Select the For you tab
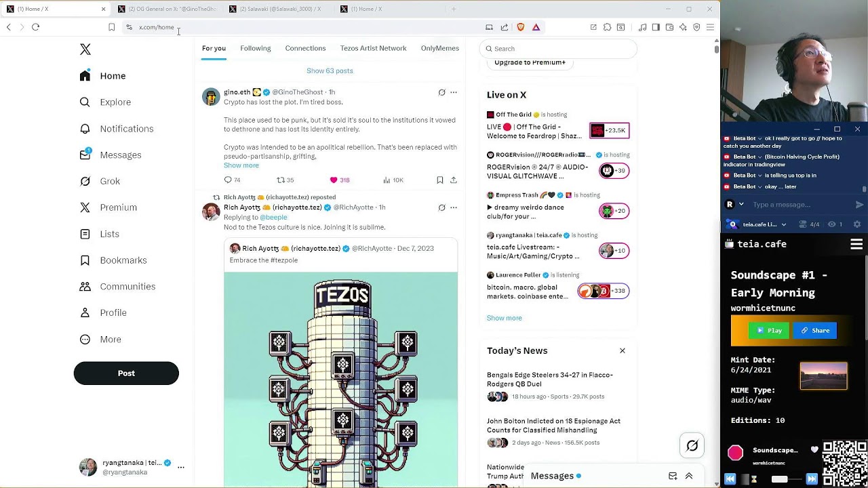868x488 pixels. coord(214,48)
